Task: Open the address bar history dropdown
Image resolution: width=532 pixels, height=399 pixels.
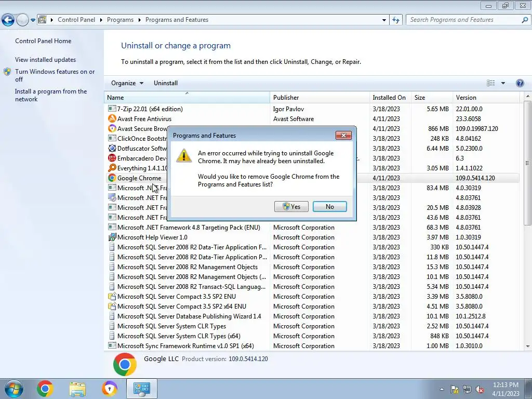Action: pyautogui.click(x=384, y=20)
